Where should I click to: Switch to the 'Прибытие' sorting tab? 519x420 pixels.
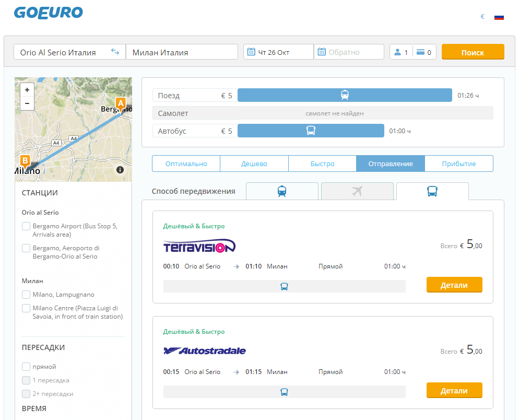coord(458,164)
